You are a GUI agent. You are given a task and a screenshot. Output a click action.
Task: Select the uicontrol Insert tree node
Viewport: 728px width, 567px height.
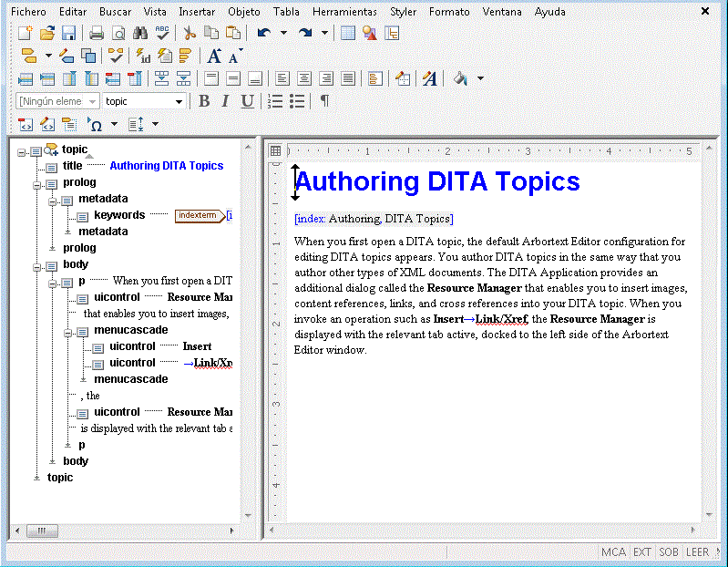(132, 346)
